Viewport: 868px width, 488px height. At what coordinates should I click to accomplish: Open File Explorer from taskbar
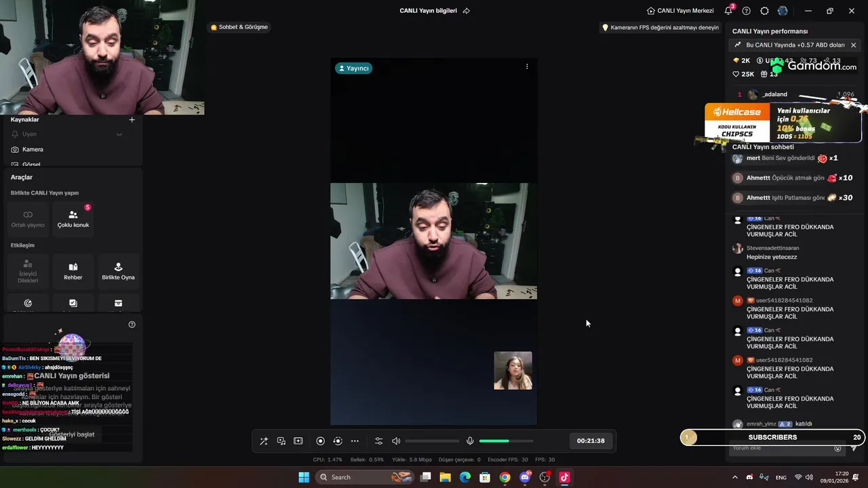(x=446, y=477)
